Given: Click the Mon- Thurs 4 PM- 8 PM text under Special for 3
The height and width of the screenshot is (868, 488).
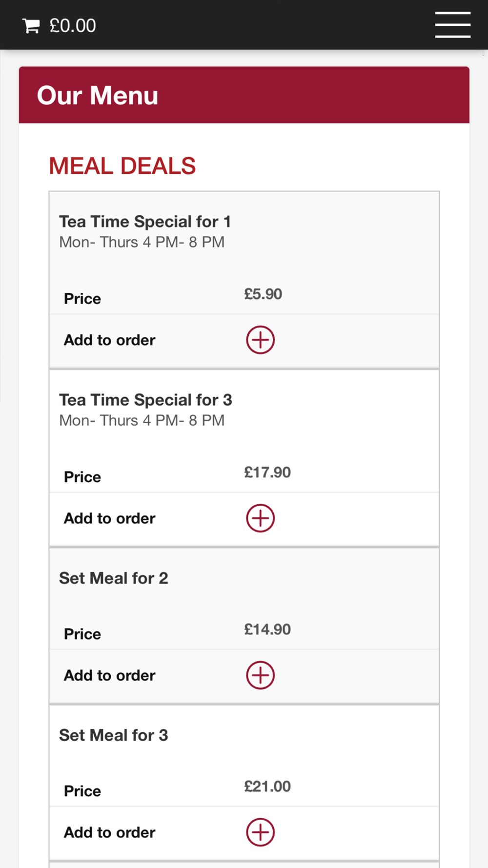Looking at the screenshot, I should pyautogui.click(x=142, y=420).
